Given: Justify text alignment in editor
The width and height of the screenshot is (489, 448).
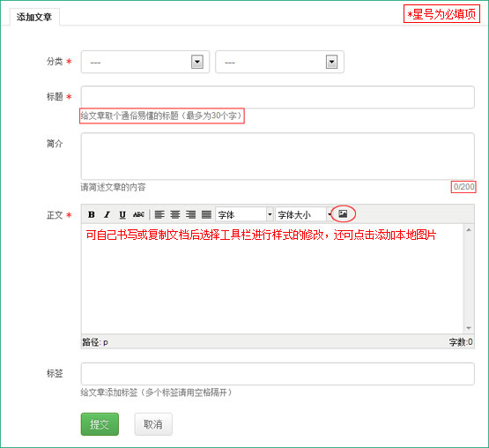Looking at the screenshot, I should pyautogui.click(x=206, y=215).
